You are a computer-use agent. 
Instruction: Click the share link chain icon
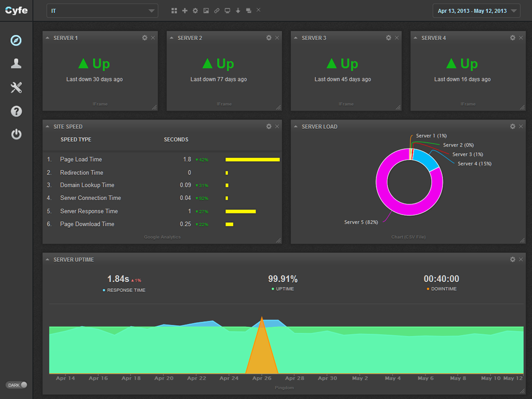(x=217, y=10)
